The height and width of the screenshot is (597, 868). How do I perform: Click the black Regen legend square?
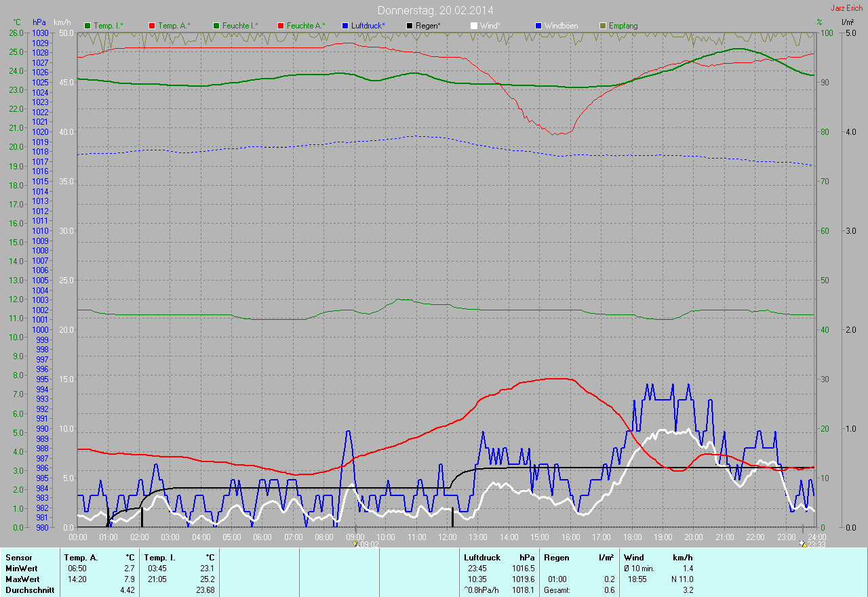tap(410, 26)
